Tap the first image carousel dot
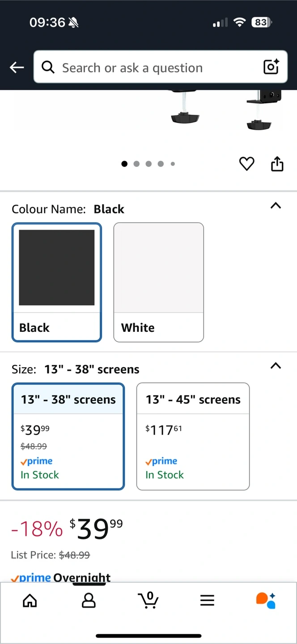Screen dimensions: 297x644 (x=124, y=164)
